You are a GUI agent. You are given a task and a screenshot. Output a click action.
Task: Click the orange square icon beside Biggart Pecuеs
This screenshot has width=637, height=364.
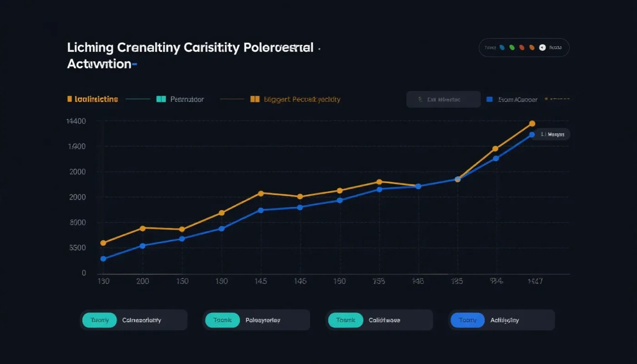click(255, 99)
